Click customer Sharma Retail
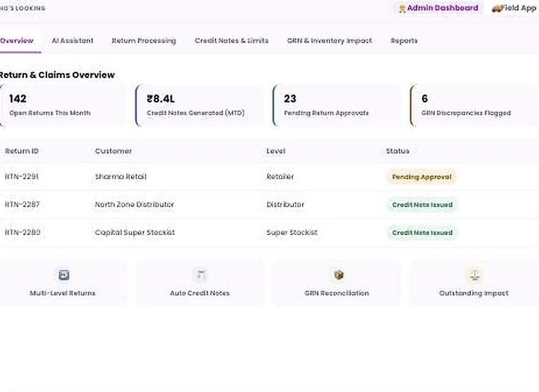Image resolution: width=539 pixels, height=392 pixels. pyautogui.click(x=121, y=176)
